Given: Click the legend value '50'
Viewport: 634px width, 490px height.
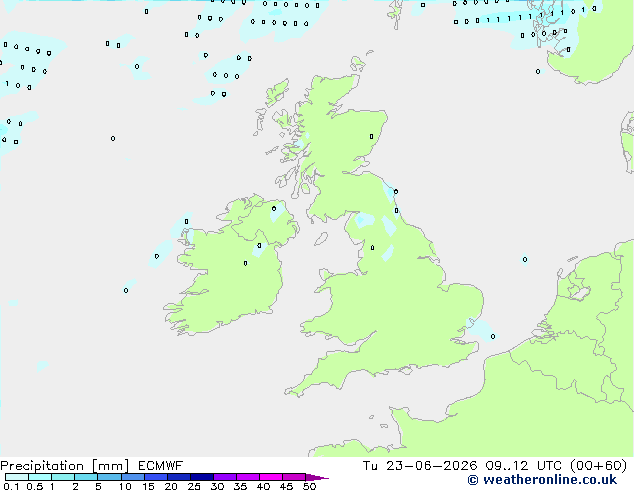Looking at the screenshot, I should 309,486.
